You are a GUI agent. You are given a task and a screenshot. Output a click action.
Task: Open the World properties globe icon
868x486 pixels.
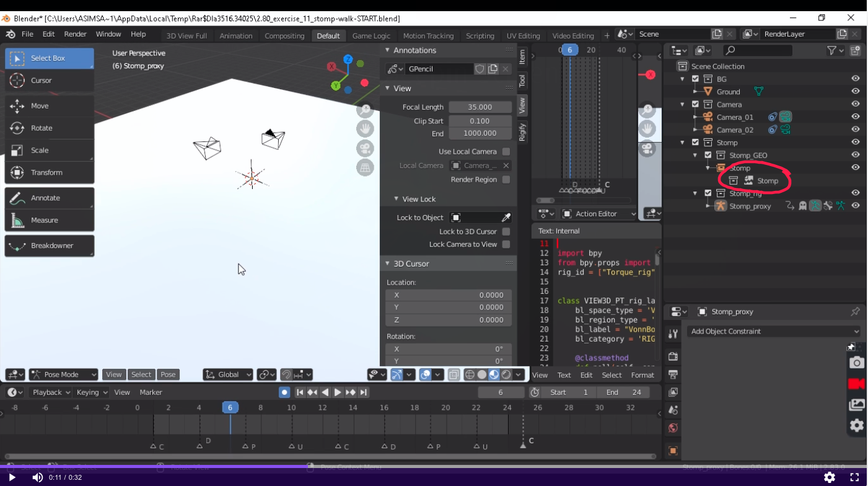673,428
